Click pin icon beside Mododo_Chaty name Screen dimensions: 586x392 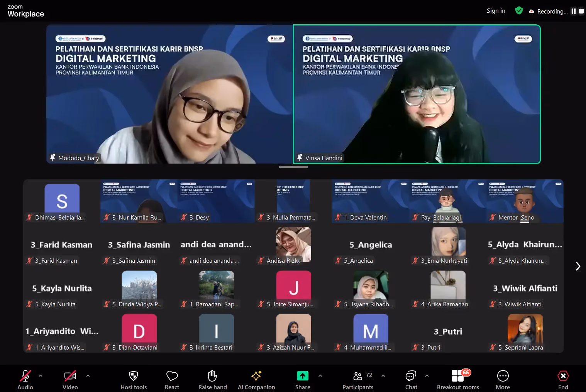click(53, 157)
